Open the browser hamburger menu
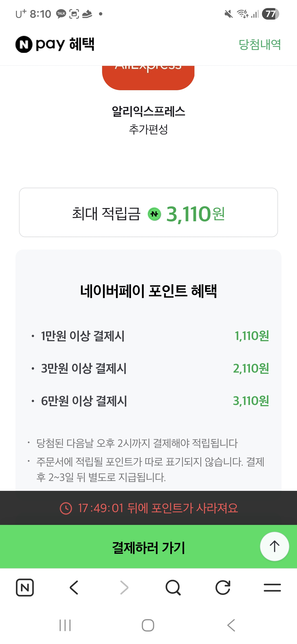Image resolution: width=297 pixels, height=644 pixels. coord(272,587)
